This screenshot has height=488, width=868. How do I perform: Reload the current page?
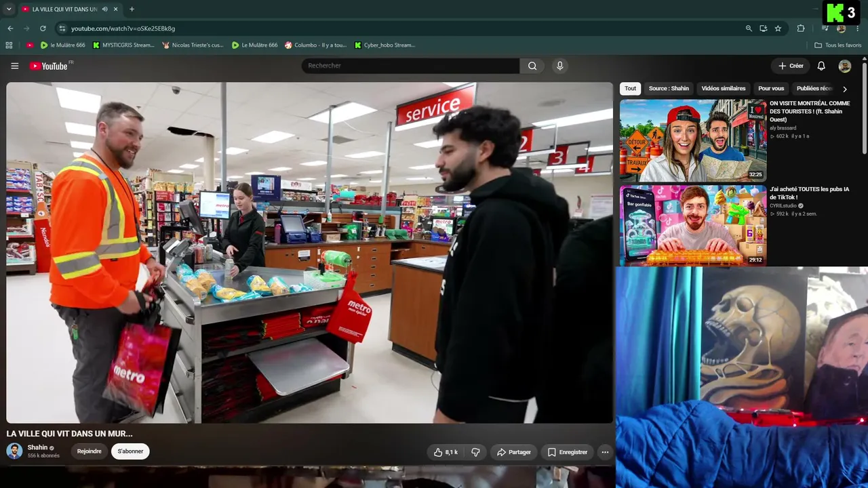point(43,28)
